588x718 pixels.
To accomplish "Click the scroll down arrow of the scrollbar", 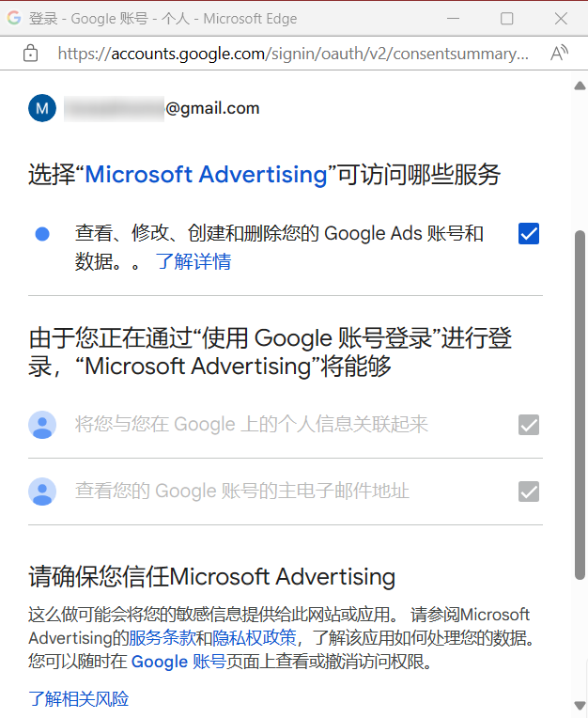I will (x=580, y=705).
